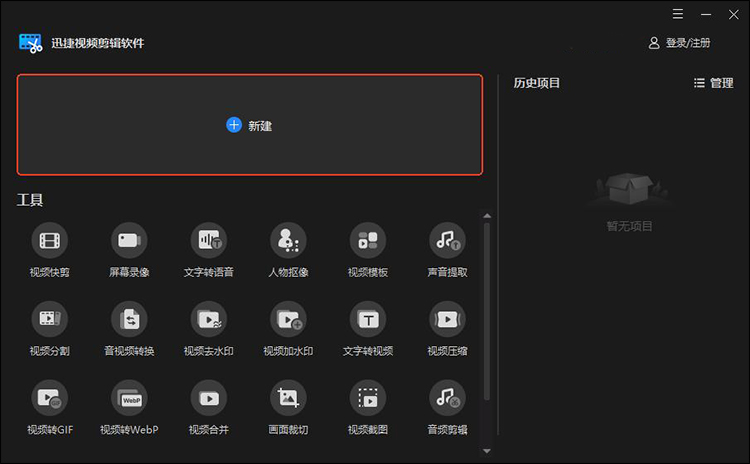The width and height of the screenshot is (750, 464).
Task: Launch the 音频剪辑 audio editing tool
Action: (447, 408)
